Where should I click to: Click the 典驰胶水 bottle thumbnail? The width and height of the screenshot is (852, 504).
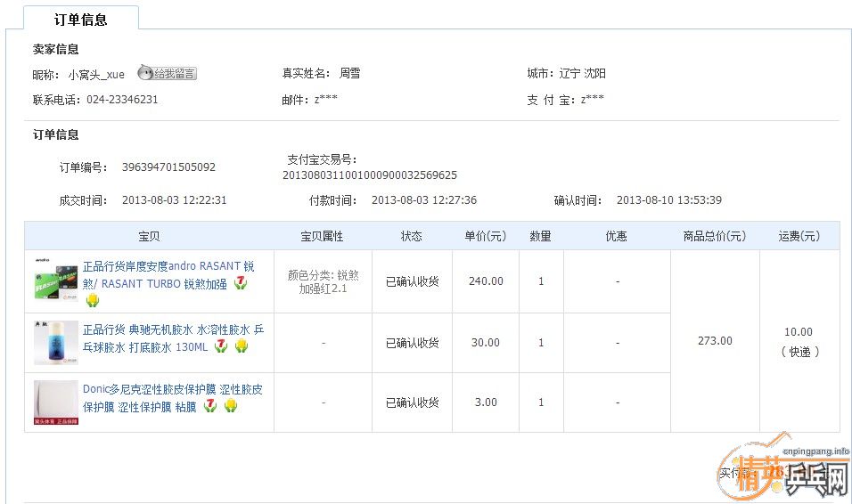[x=56, y=343]
